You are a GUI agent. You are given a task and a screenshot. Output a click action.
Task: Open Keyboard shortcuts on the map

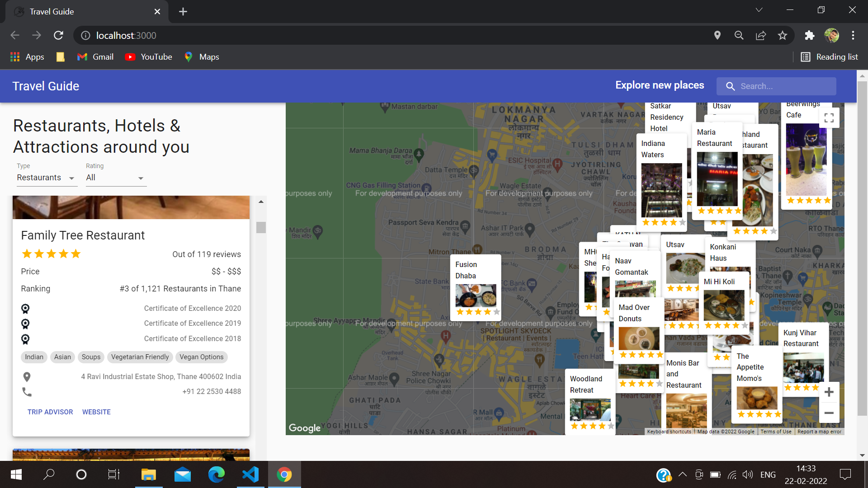669,432
